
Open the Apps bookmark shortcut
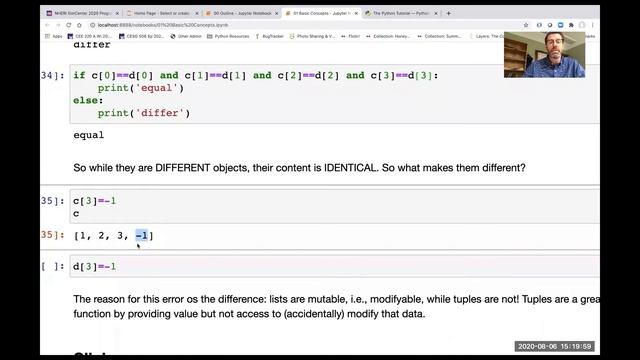pos(53,36)
